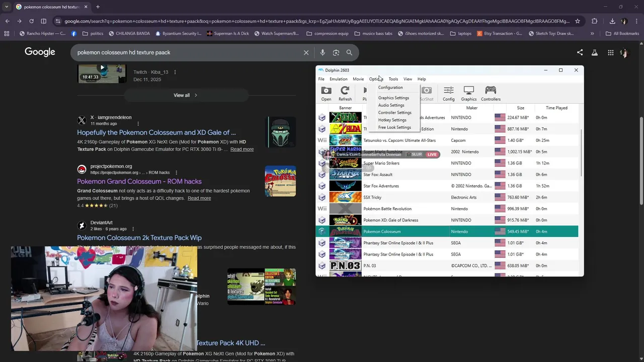Select Free Look Settings from the Options menu
This screenshot has width=644, height=362.
tap(394, 128)
